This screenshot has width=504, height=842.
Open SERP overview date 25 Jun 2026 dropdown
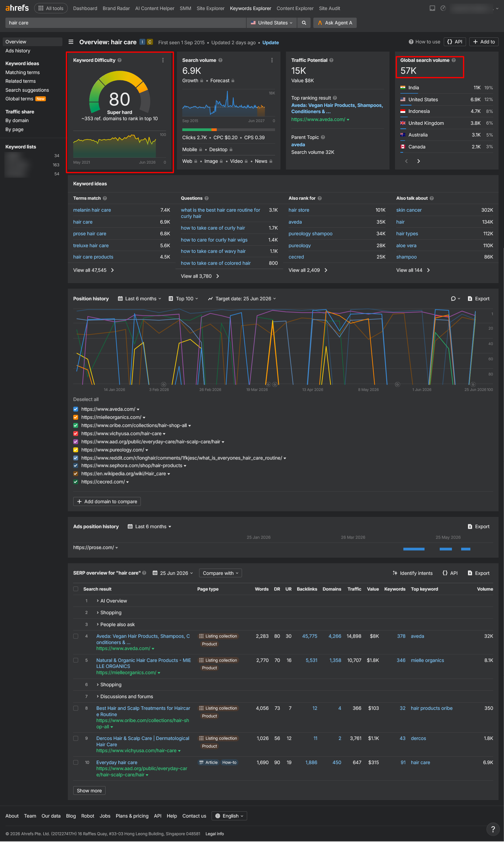coord(173,573)
